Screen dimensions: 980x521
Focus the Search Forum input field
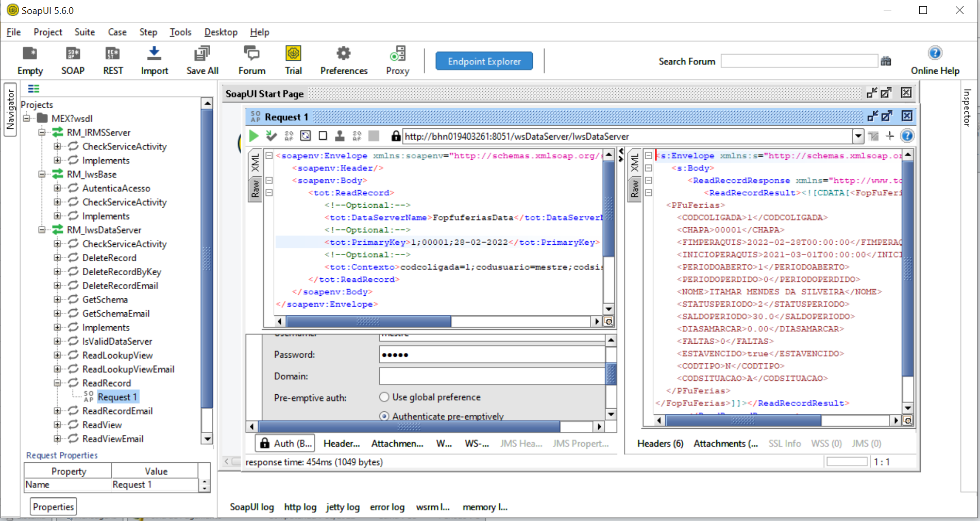pos(799,61)
